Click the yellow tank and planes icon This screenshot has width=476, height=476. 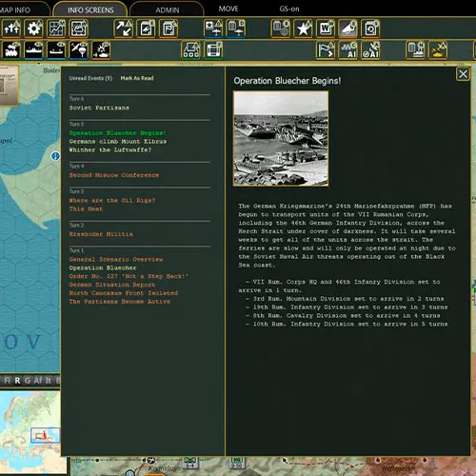coord(438,50)
